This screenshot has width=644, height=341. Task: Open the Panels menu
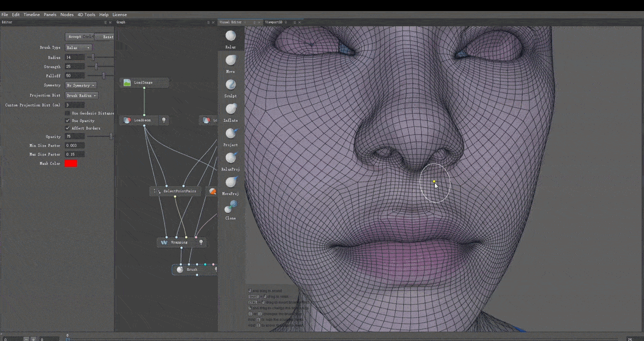point(50,15)
